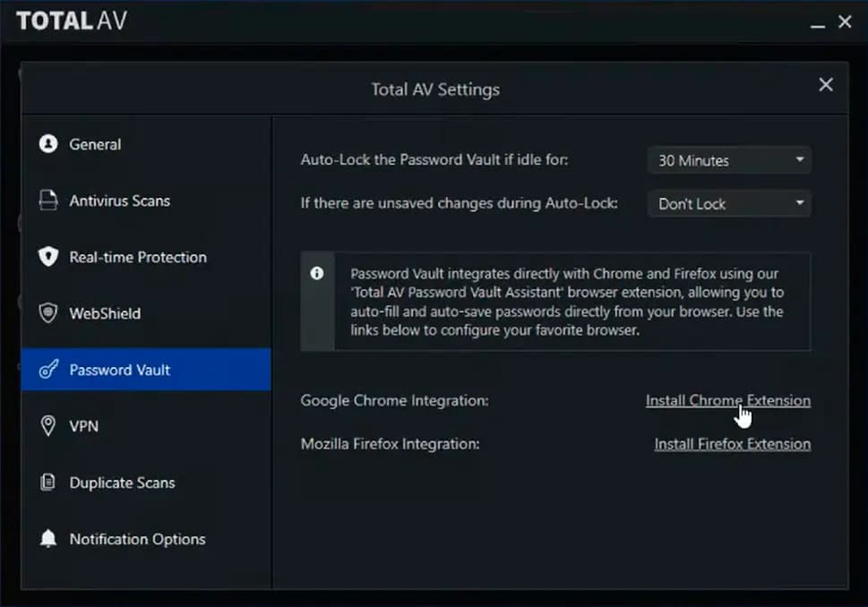Click the unsaved changes during Auto-Lock label
This screenshot has height=607, width=868.
pyautogui.click(x=459, y=203)
